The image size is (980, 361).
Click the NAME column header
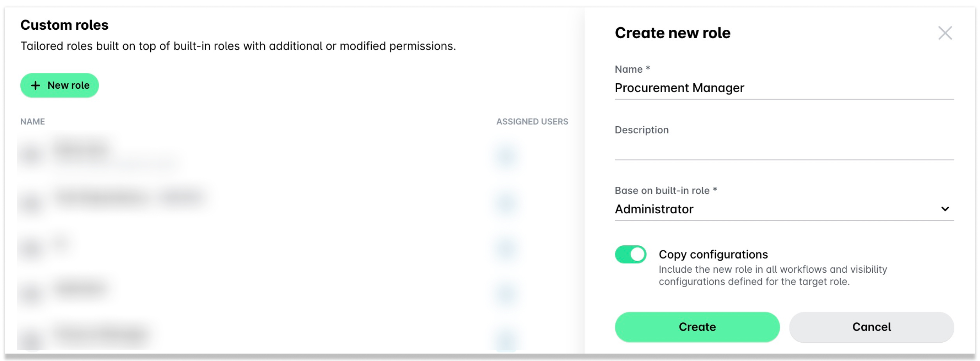pyautogui.click(x=33, y=121)
